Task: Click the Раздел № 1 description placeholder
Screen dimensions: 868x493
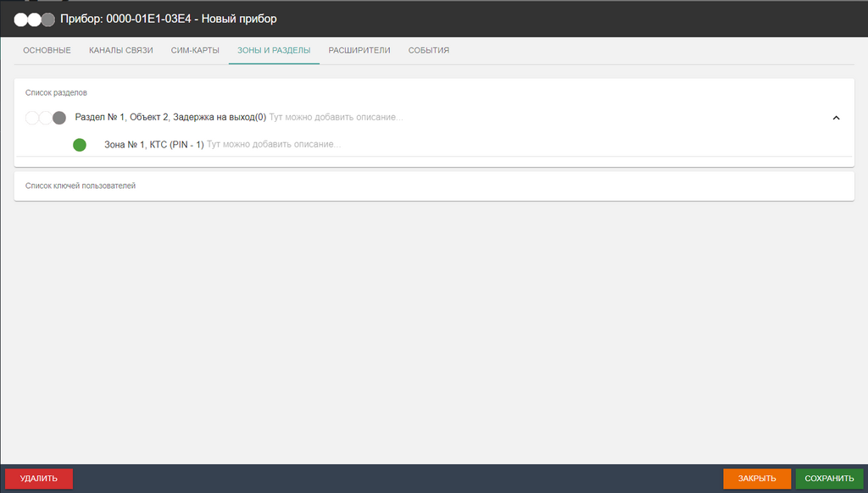Action: tap(336, 118)
